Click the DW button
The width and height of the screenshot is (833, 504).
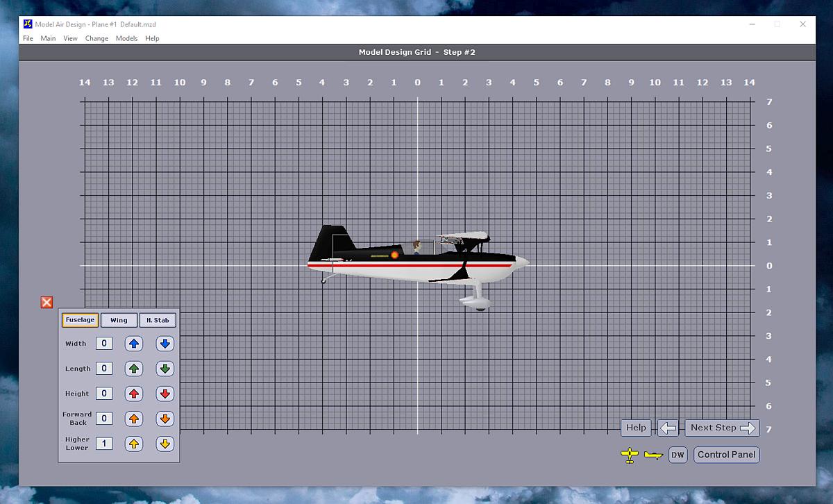678,455
